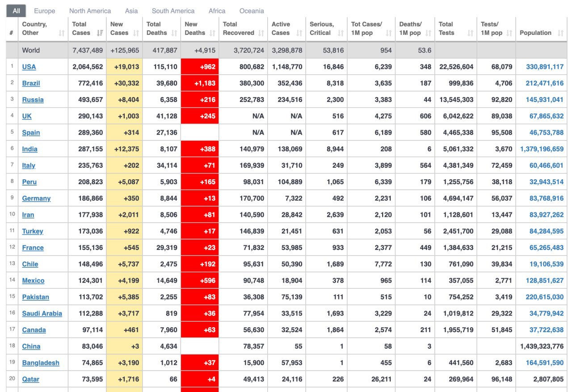
Task: Click Qatar Tot Cases/1M pop 26,211
Action: pos(381,379)
